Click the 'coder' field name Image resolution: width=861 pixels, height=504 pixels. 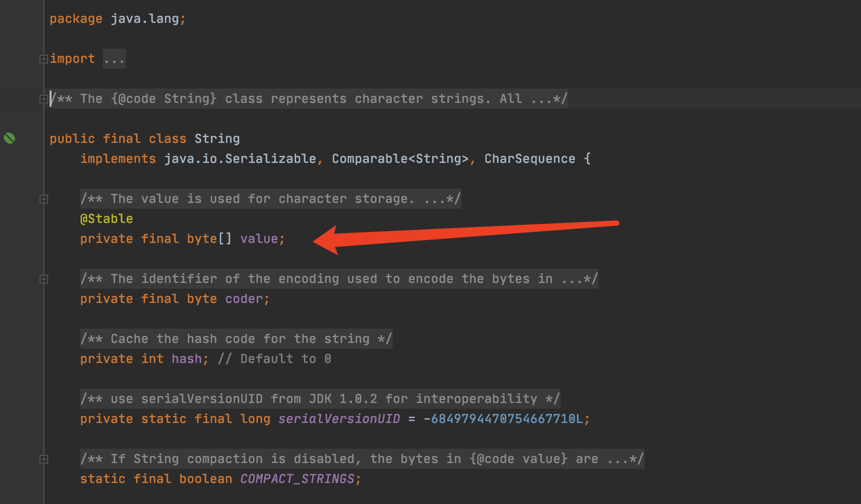pos(244,299)
